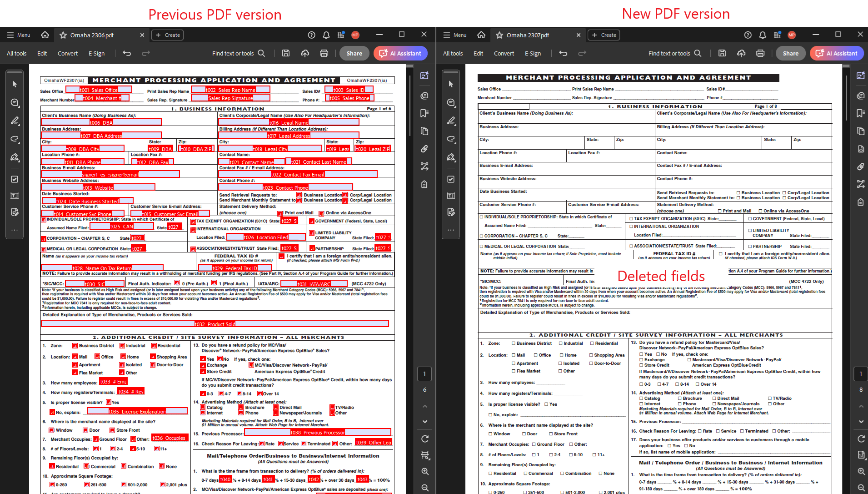
Task: Print the document in the right window
Action: 760,53
